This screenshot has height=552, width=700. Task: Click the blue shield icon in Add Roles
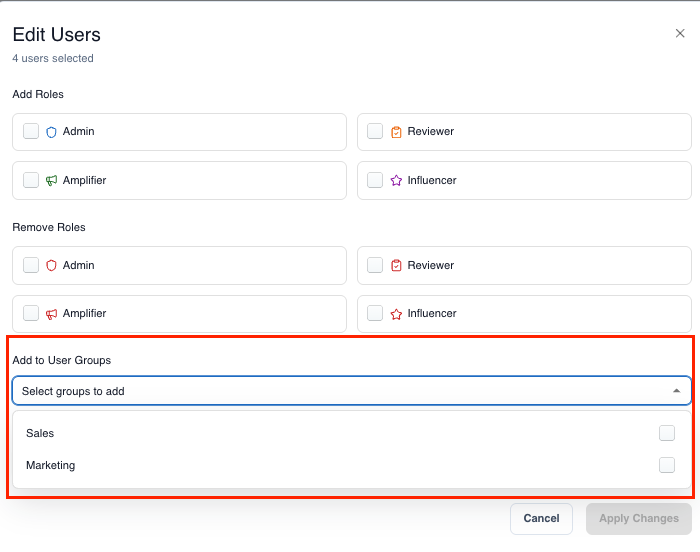coord(51,132)
